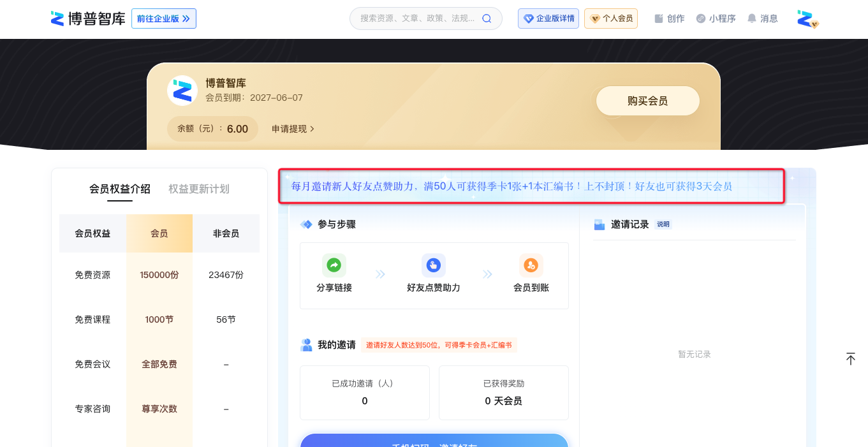Image resolution: width=868 pixels, height=447 pixels.
Task: Click the 博普智库 logo in header
Action: tap(88, 18)
